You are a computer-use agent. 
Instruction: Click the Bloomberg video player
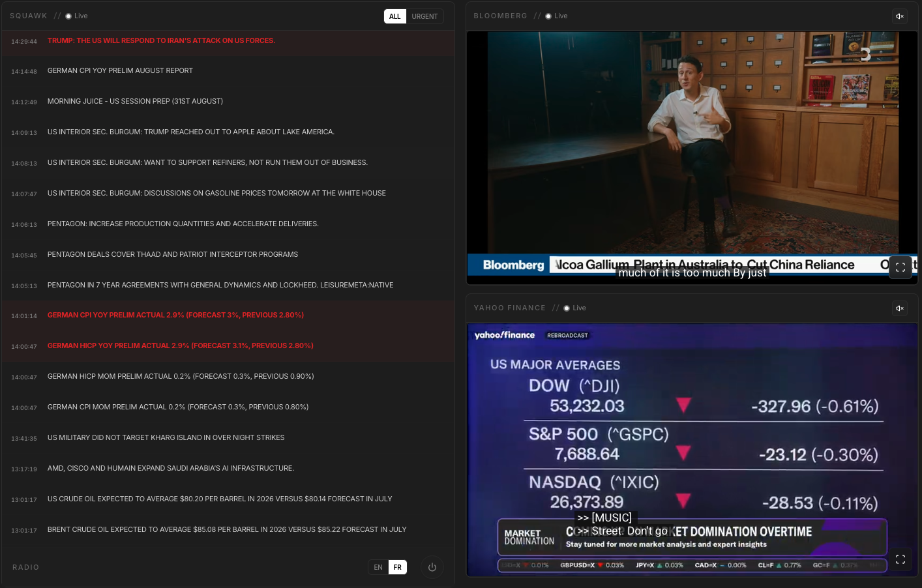692,158
